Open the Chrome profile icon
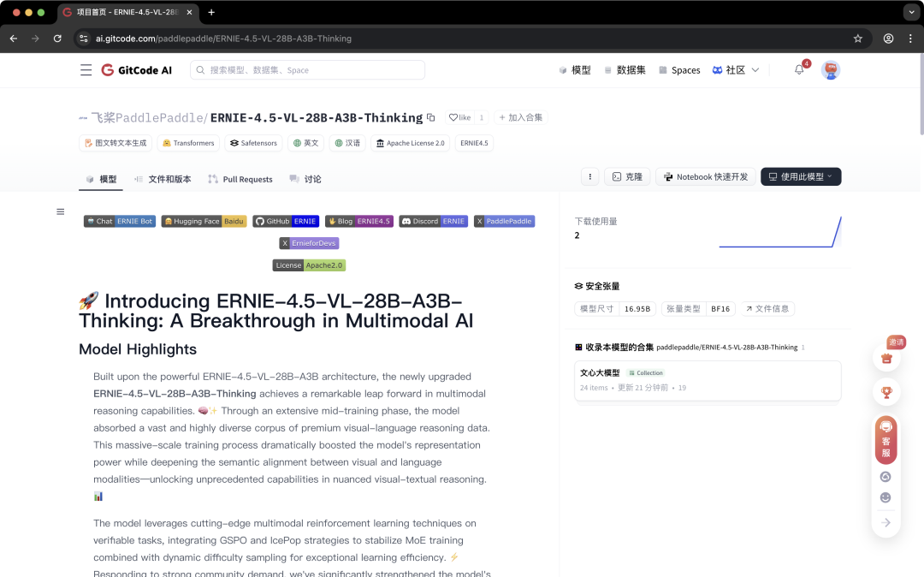 pos(888,39)
